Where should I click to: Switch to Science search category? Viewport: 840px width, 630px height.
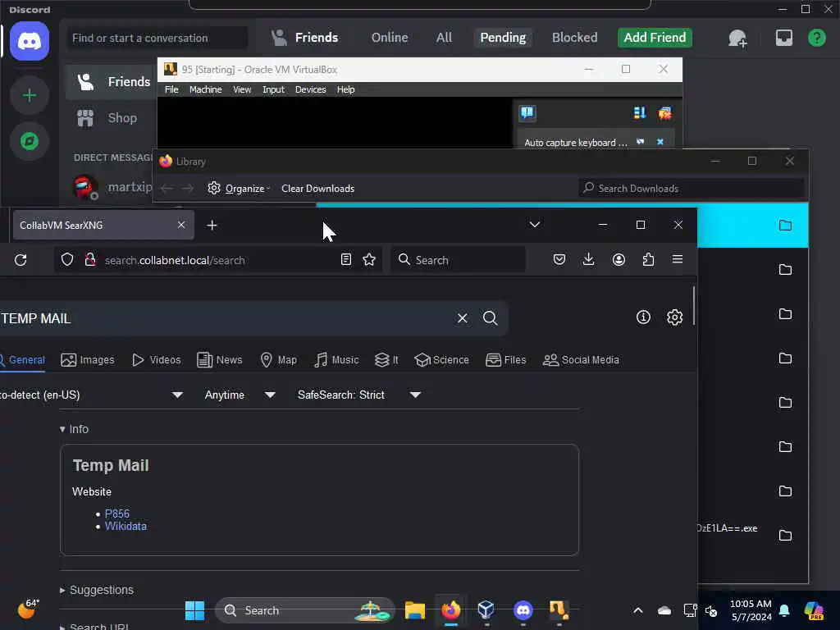(441, 360)
